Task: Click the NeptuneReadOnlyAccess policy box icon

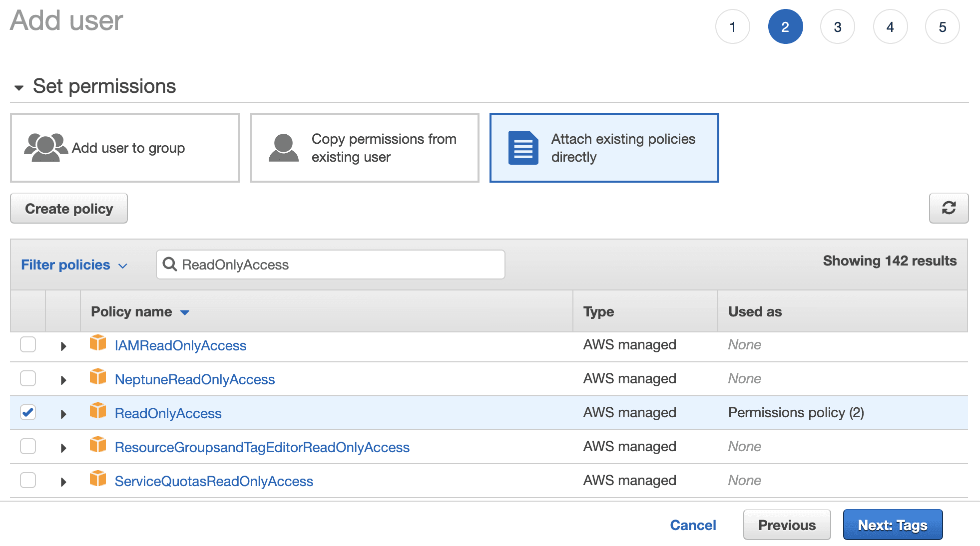Action: pyautogui.click(x=98, y=377)
